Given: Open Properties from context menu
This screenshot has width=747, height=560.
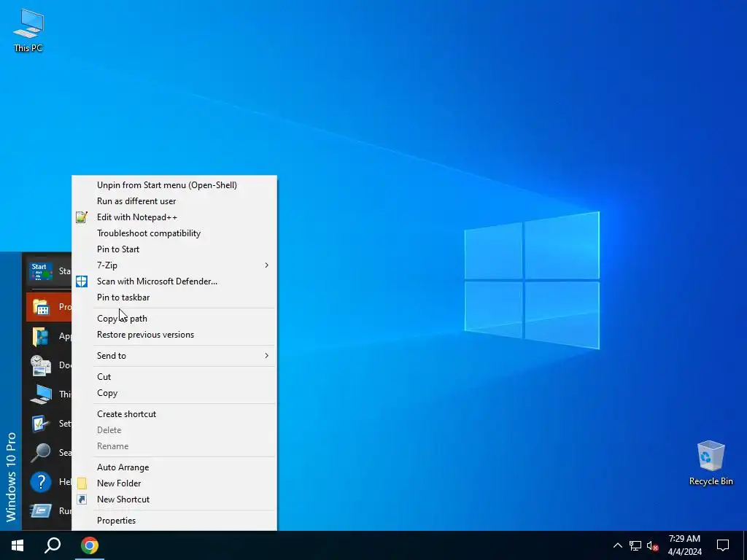Looking at the screenshot, I should tap(174, 521).
